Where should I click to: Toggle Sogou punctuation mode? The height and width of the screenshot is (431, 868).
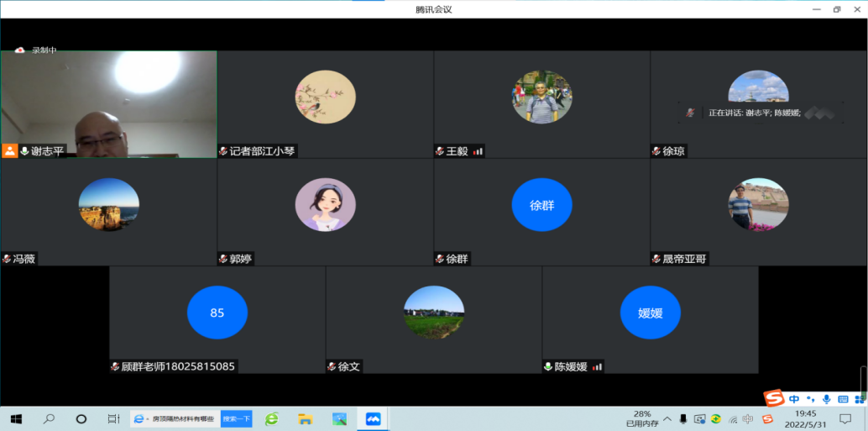point(810,399)
